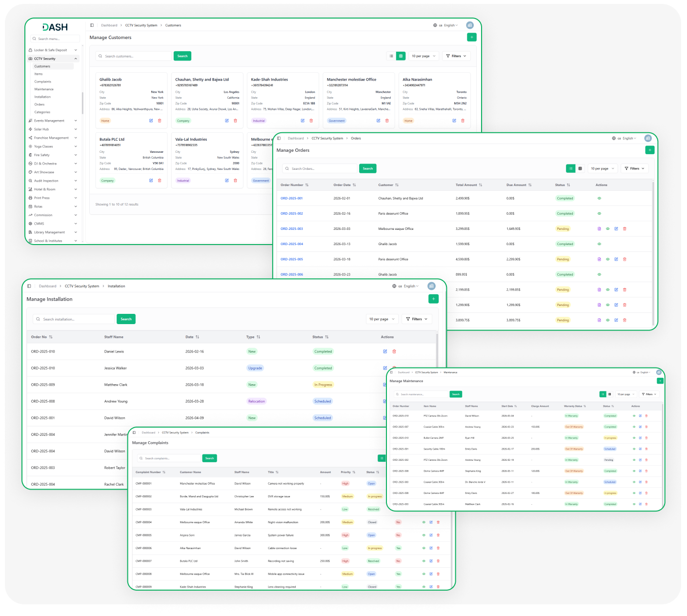Switch Customers to list view
The width and height of the screenshot is (687, 616).
[391, 56]
